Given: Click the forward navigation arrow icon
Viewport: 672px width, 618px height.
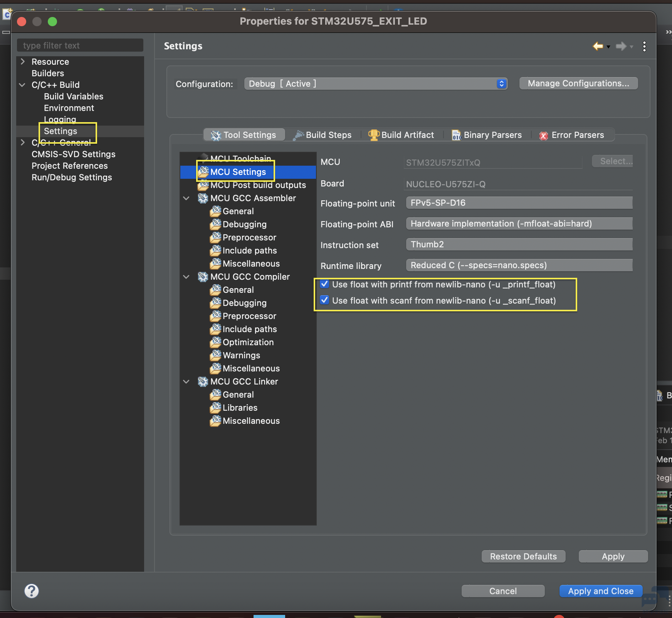Looking at the screenshot, I should (621, 46).
